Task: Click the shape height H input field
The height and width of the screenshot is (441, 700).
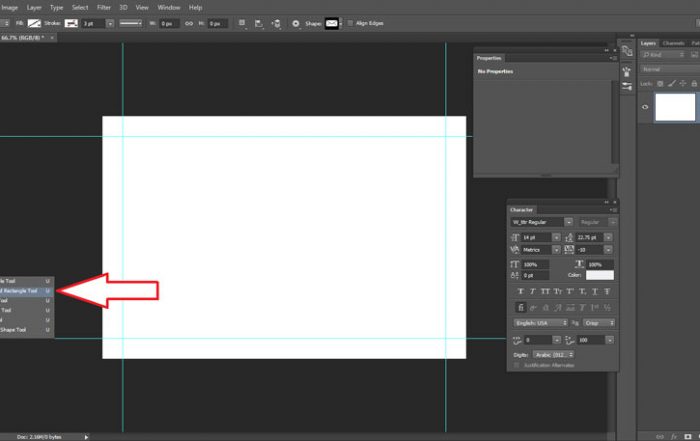Action: 217,24
